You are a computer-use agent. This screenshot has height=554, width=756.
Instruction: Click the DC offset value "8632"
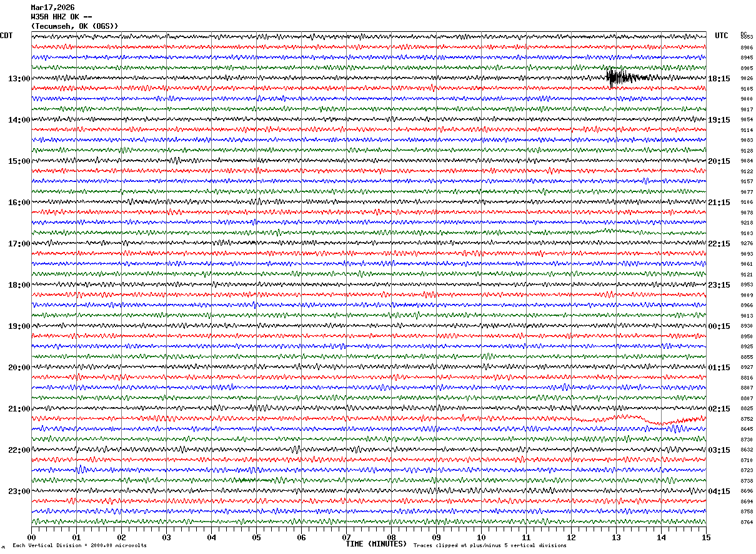coord(747,450)
